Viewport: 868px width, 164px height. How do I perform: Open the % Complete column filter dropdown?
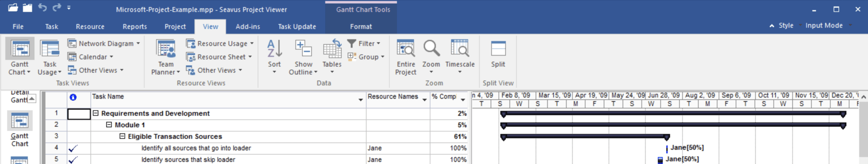tap(463, 100)
